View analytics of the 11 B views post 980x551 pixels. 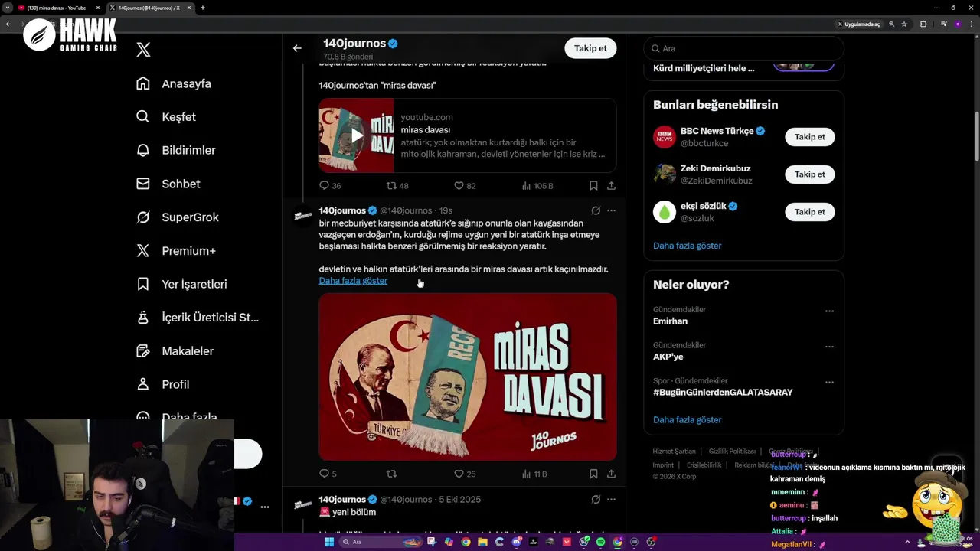point(534,474)
